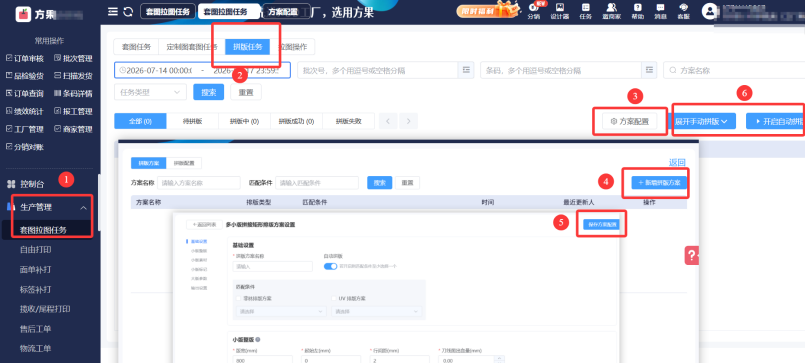The image size is (805, 363).
Task: Select the 待拼版 status tab
Action: (x=193, y=121)
